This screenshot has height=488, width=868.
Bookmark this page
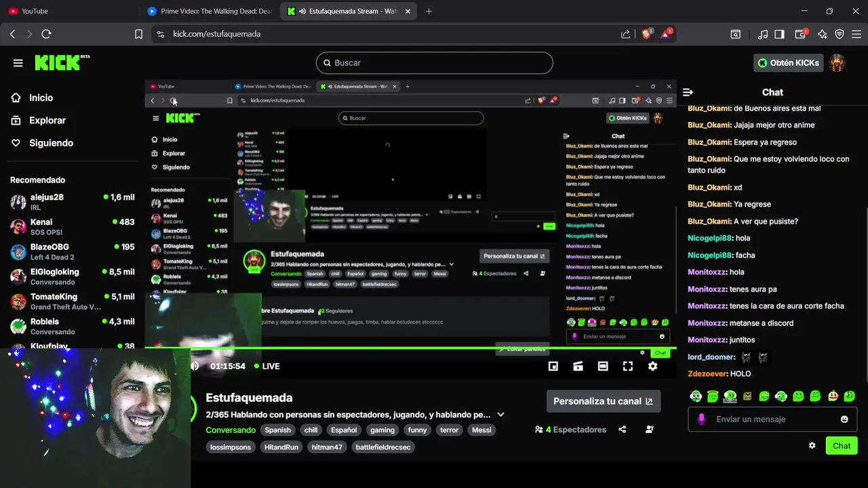[x=138, y=34]
